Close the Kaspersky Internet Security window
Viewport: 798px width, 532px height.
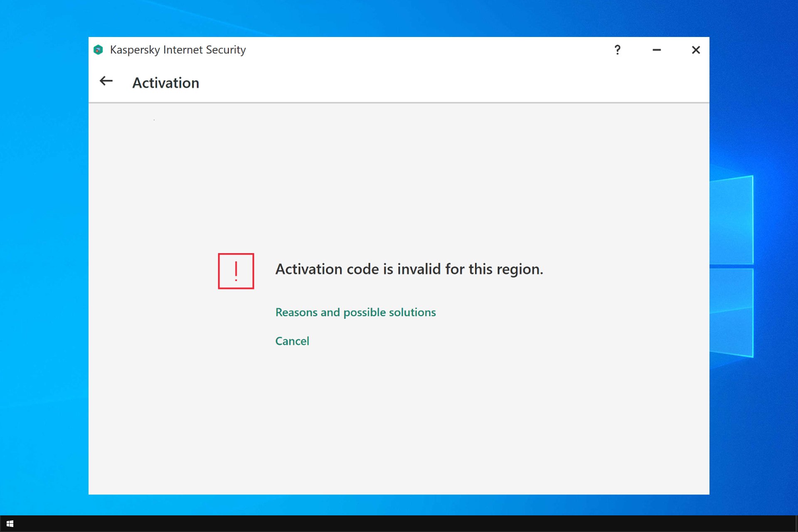pyautogui.click(x=696, y=50)
